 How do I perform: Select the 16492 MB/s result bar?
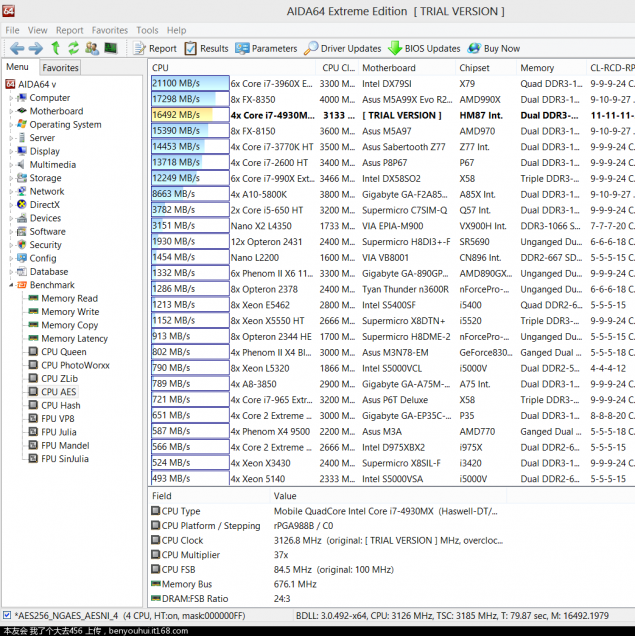point(190,115)
